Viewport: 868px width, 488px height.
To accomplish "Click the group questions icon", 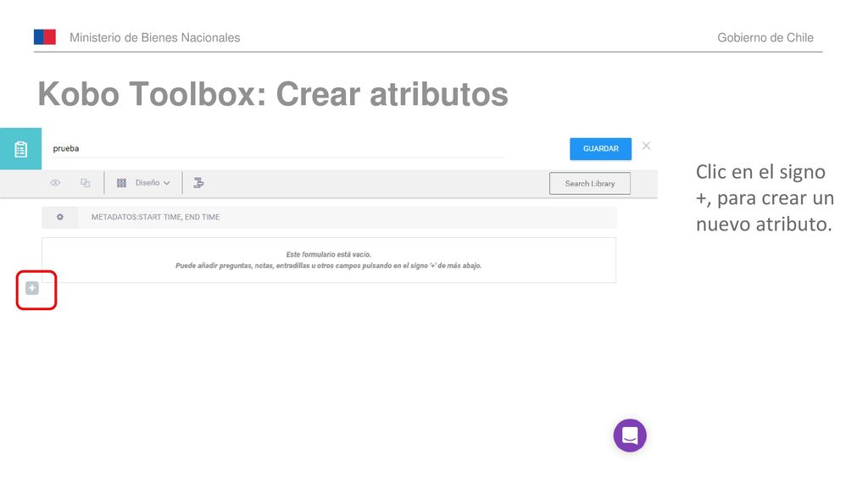I will pos(198,183).
